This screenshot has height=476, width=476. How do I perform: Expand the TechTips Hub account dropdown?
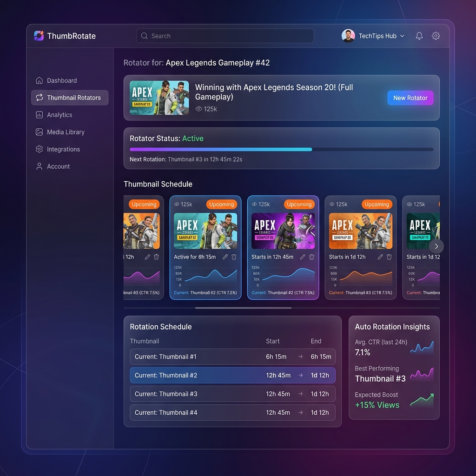point(402,36)
